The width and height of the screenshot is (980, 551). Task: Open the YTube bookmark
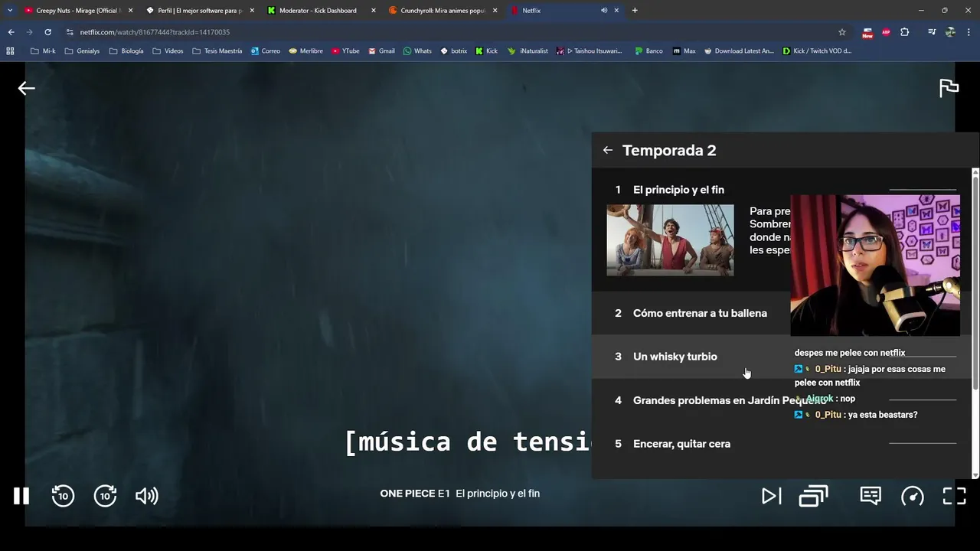click(345, 51)
